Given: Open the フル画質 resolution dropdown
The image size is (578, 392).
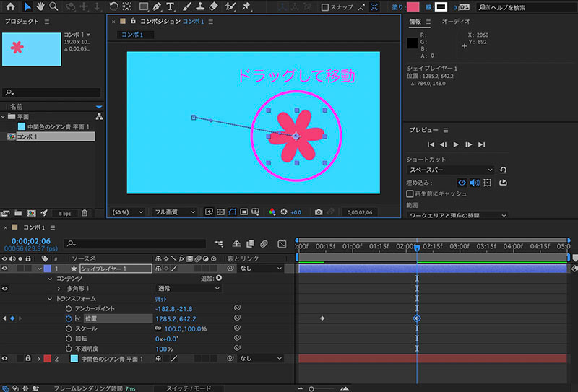Looking at the screenshot, I should (174, 212).
